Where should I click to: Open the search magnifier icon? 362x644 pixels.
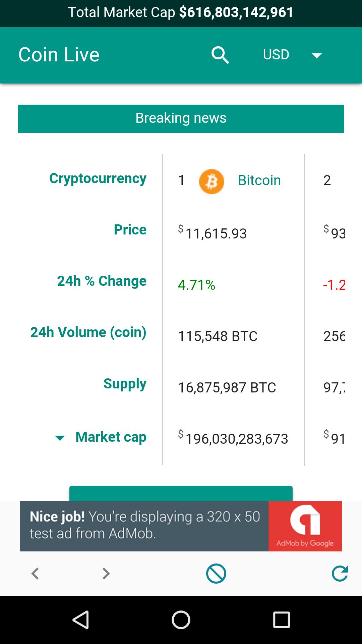click(x=220, y=55)
